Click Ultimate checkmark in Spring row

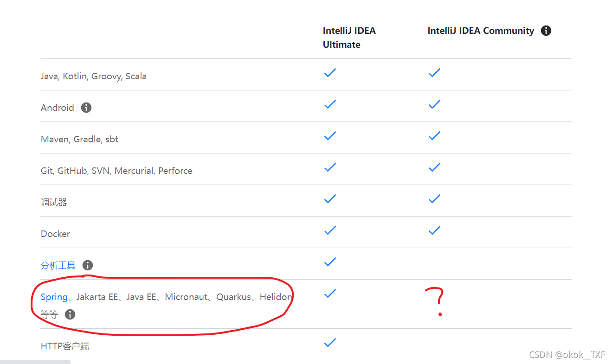coord(330,294)
